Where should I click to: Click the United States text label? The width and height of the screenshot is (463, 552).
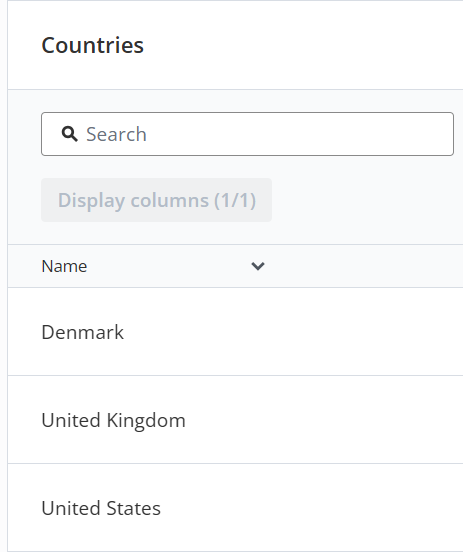[101, 508]
